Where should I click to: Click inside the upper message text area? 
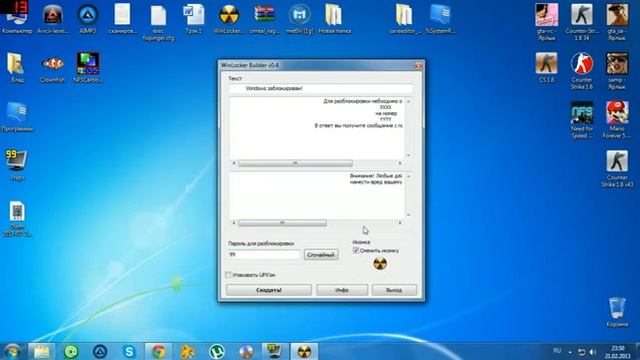tap(317, 128)
